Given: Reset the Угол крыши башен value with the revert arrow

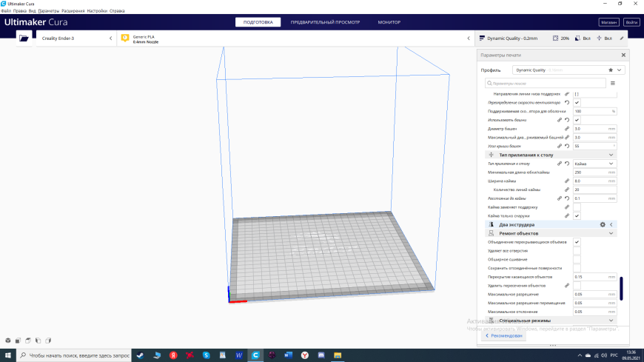Looking at the screenshot, I should click(567, 147).
